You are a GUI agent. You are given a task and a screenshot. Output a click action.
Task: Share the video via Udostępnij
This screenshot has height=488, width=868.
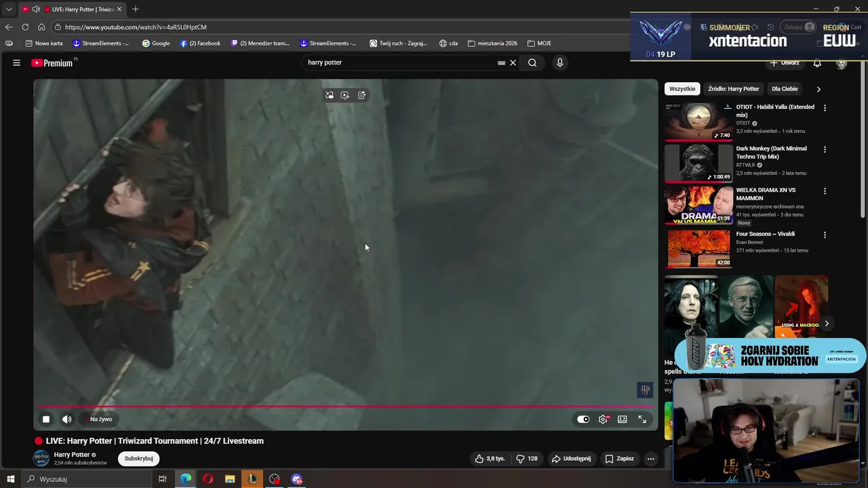pos(571,459)
